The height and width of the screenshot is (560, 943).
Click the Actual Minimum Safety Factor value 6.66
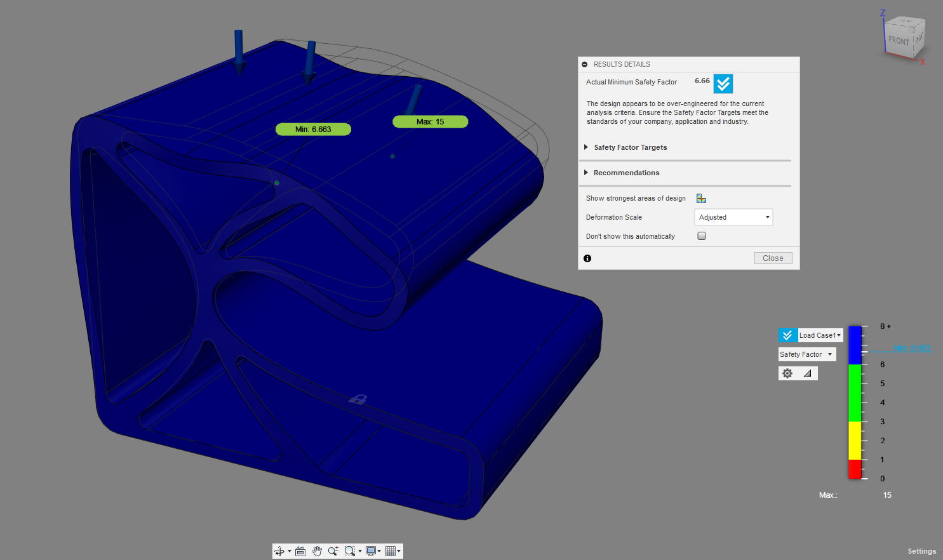(702, 81)
